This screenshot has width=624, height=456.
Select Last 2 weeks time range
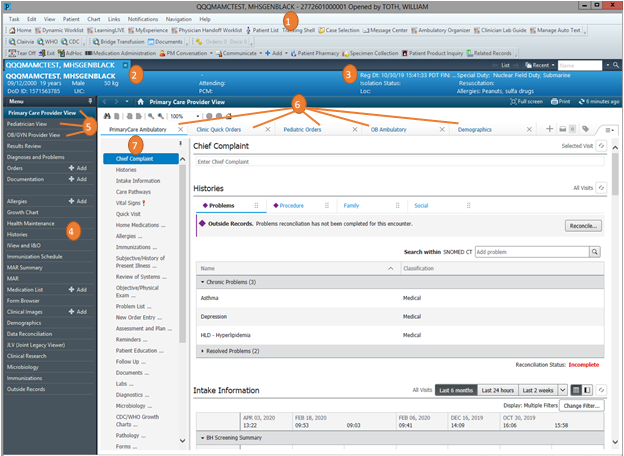[537, 389]
